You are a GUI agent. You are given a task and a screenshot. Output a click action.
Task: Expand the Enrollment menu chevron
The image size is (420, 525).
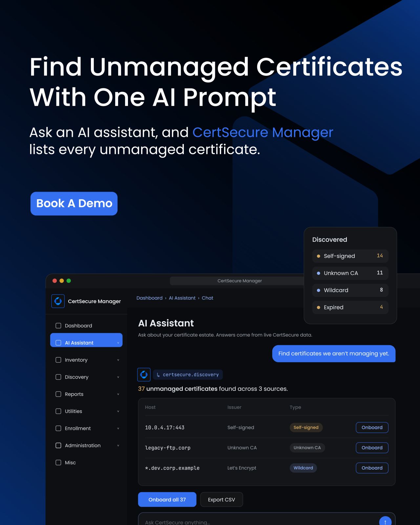118,428
